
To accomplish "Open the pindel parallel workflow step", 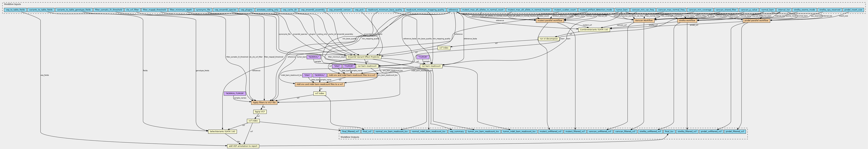I will [x=756, y=21].
